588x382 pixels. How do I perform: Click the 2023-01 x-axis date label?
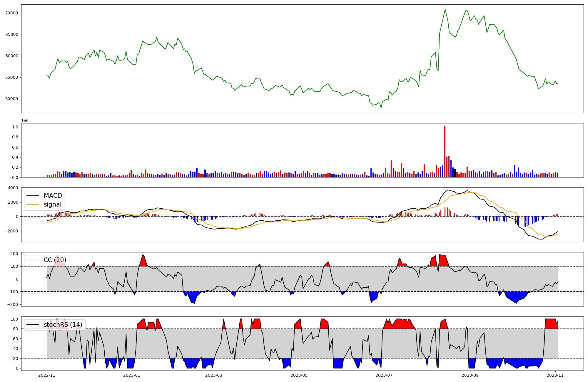[132, 375]
